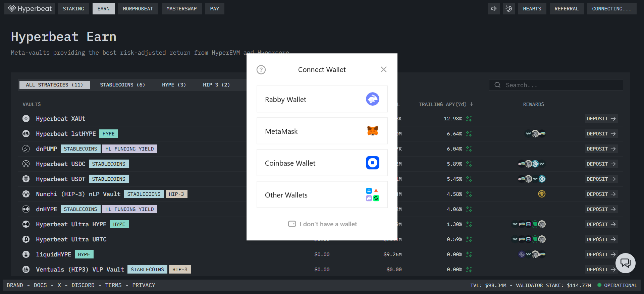This screenshot has width=644, height=294.
Task: Click Nunchi nLP Vault reward coin
Action: (542, 194)
